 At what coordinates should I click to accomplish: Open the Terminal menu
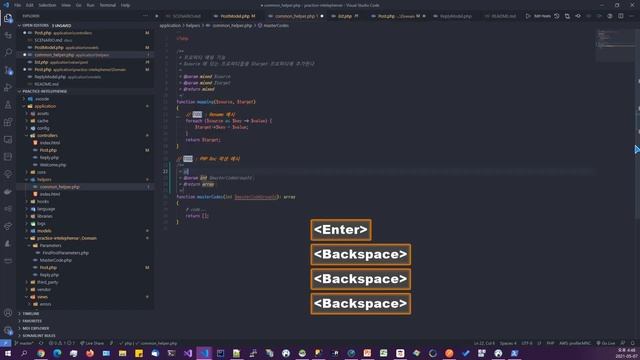pyautogui.click(x=108, y=5)
